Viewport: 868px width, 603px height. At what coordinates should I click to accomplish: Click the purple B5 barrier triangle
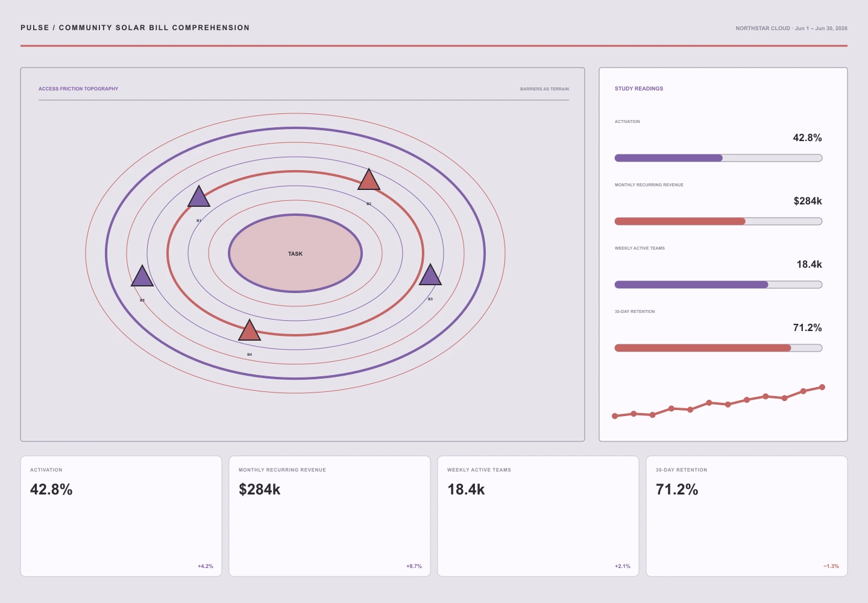[x=142, y=277]
